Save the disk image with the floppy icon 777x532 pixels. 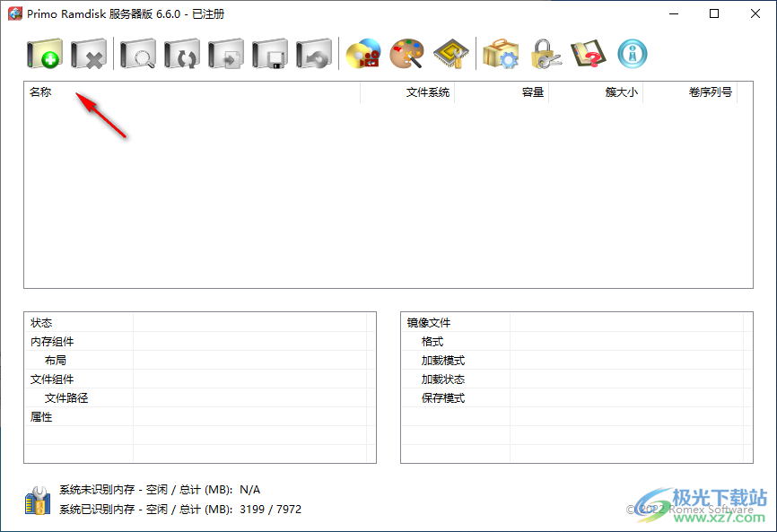click(272, 54)
